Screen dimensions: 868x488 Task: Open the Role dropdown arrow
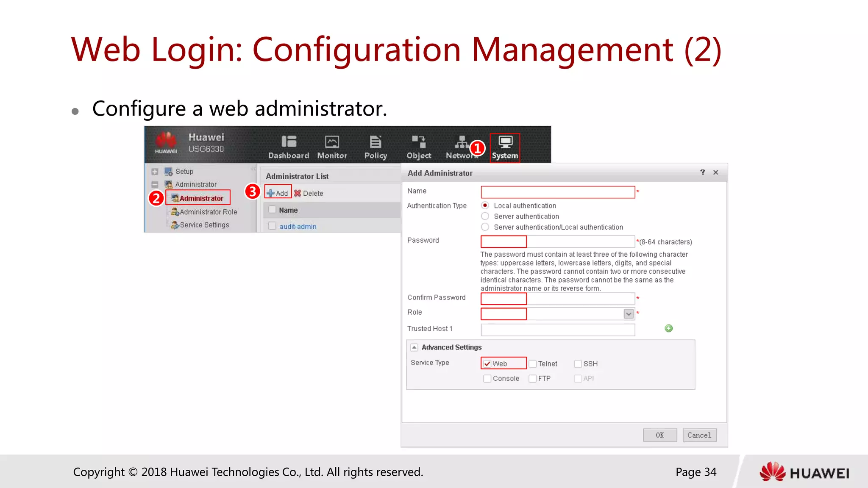pyautogui.click(x=629, y=314)
